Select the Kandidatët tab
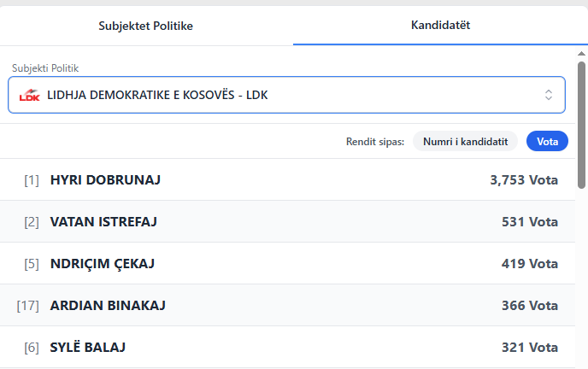 coord(440,25)
